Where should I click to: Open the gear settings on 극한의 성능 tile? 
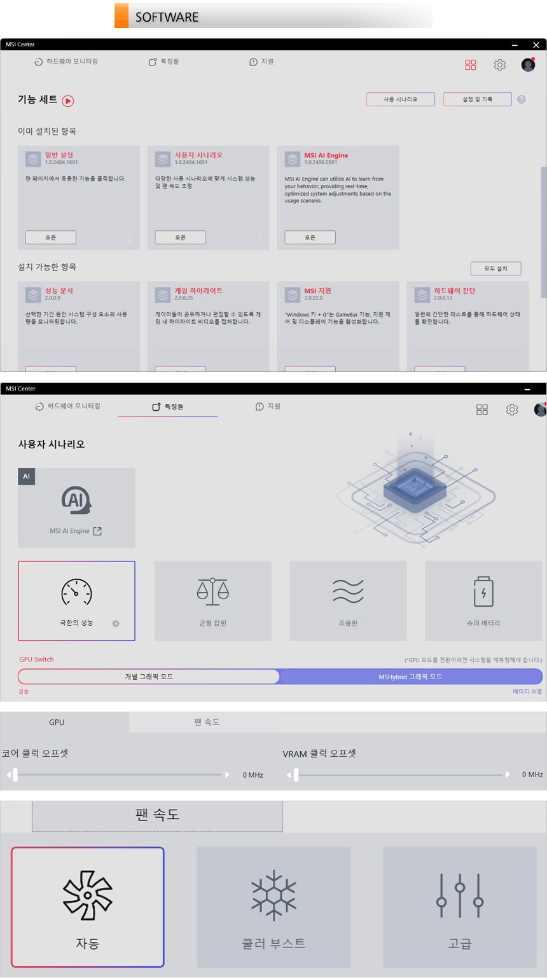coord(116,624)
